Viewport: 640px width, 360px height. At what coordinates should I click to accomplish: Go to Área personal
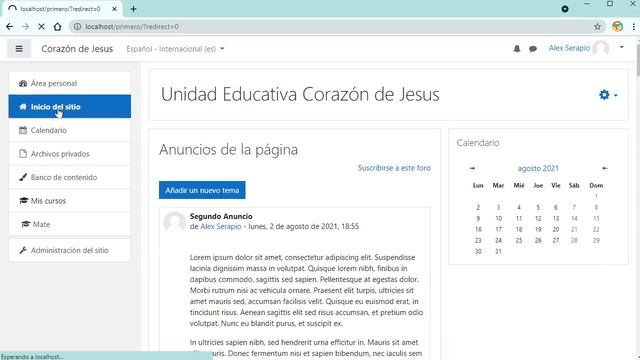(70, 83)
